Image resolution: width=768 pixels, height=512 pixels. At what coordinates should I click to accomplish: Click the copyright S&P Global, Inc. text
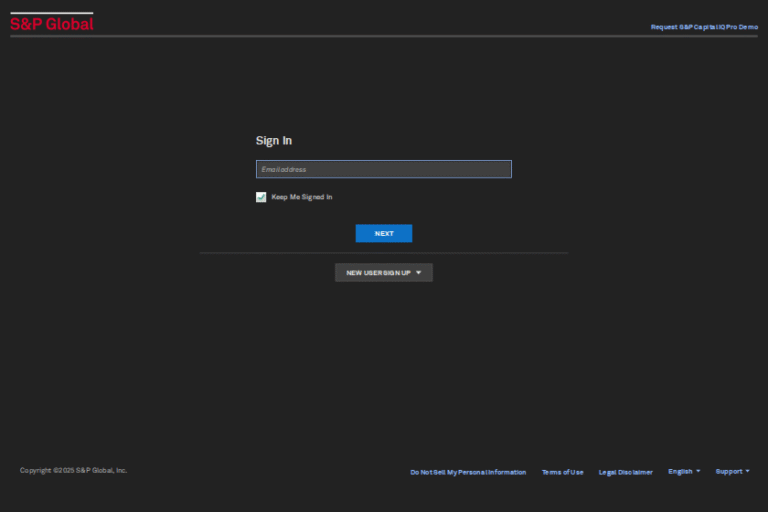point(73,470)
